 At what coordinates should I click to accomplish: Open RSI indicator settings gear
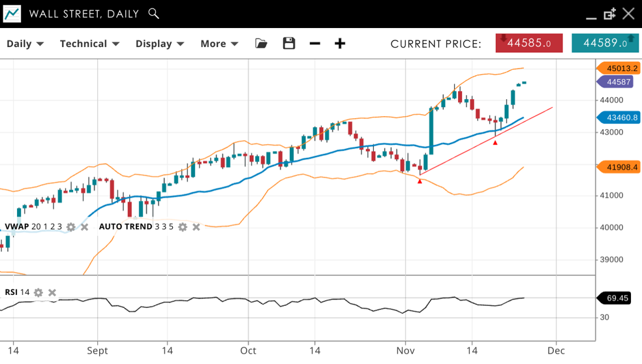(x=38, y=292)
